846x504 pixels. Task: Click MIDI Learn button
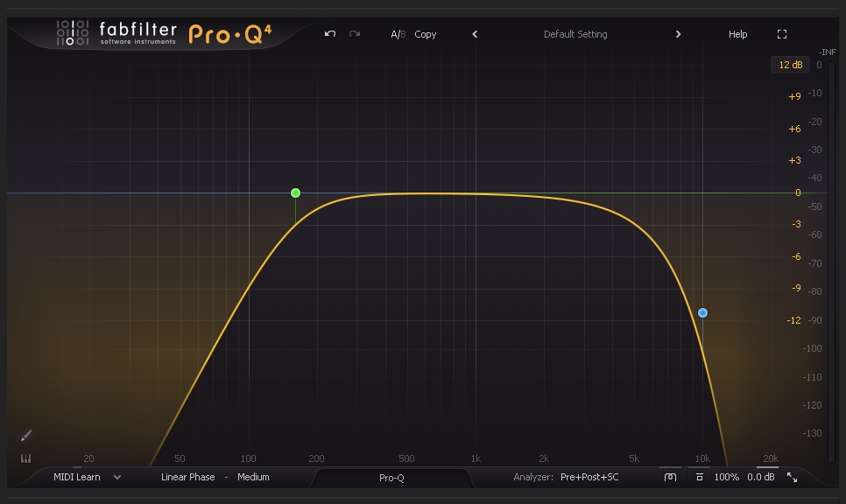tap(76, 477)
